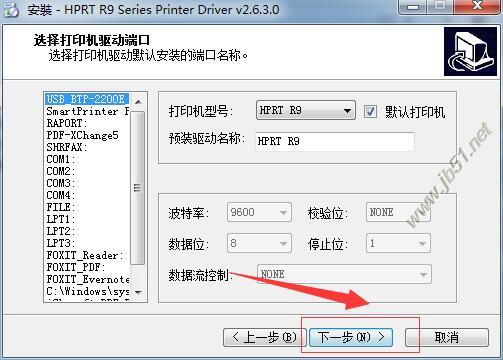The image size is (503, 360).
Task: Open the 波特率 dropdown showing 9600
Action: point(259,212)
